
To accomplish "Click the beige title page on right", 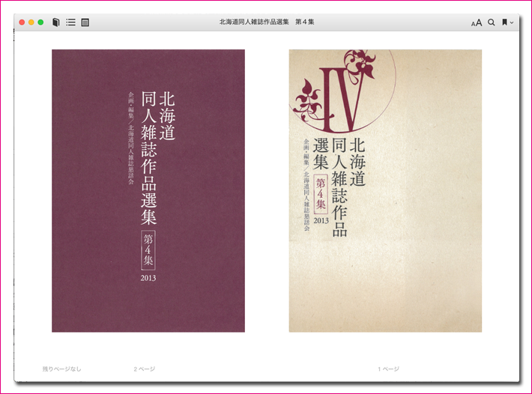I will 385,191.
